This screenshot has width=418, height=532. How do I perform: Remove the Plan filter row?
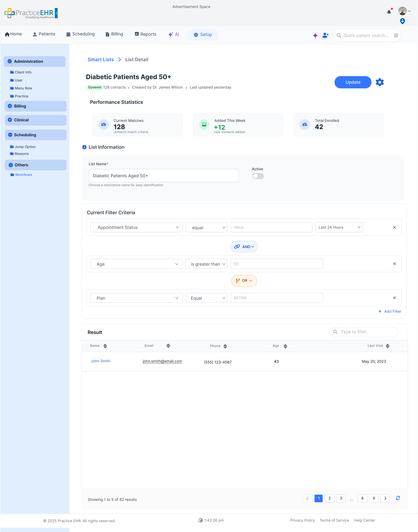395,298
